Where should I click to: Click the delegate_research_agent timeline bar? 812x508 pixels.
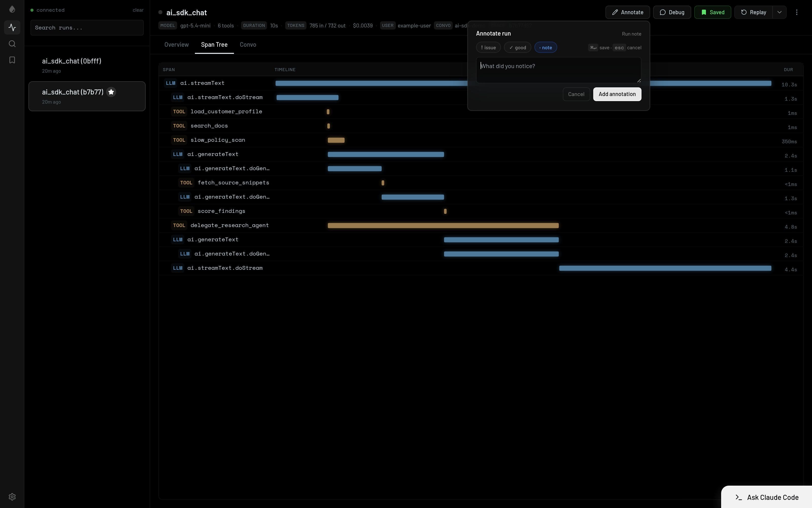point(443,226)
